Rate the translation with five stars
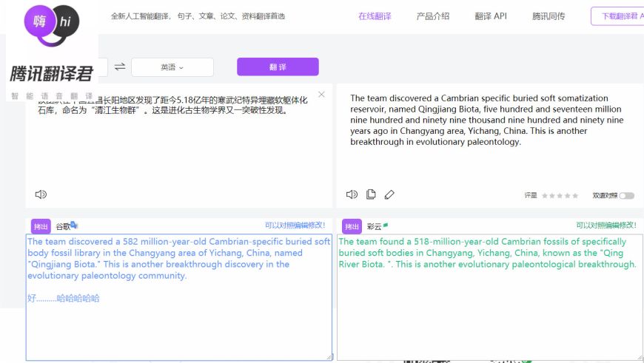Viewport: 644px width, 363px height. (x=575, y=196)
